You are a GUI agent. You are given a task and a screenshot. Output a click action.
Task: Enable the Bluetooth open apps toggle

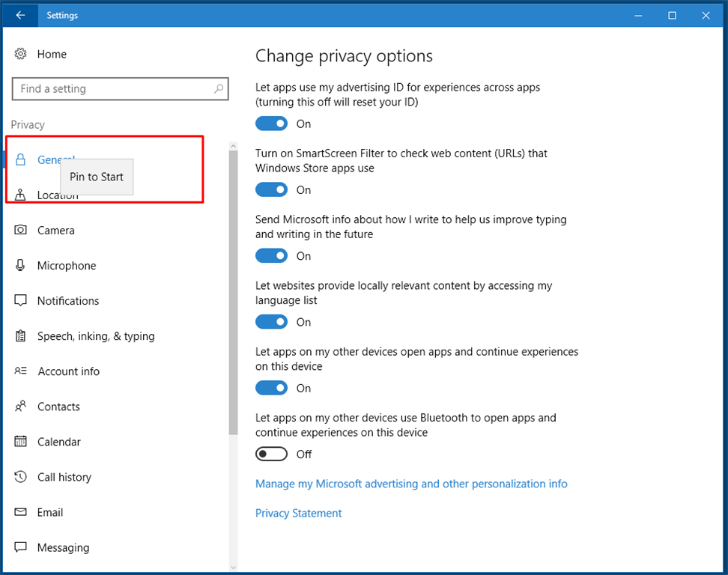tap(271, 454)
